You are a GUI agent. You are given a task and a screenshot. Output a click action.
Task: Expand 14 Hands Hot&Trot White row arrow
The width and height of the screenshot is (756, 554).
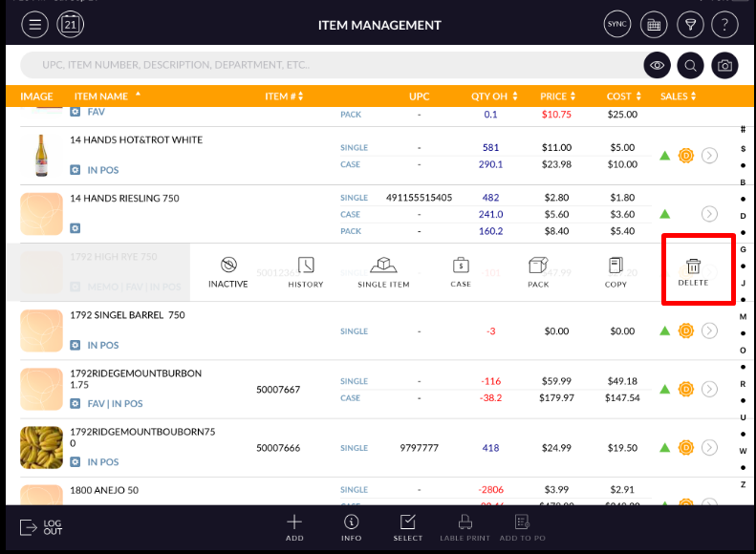coord(709,156)
